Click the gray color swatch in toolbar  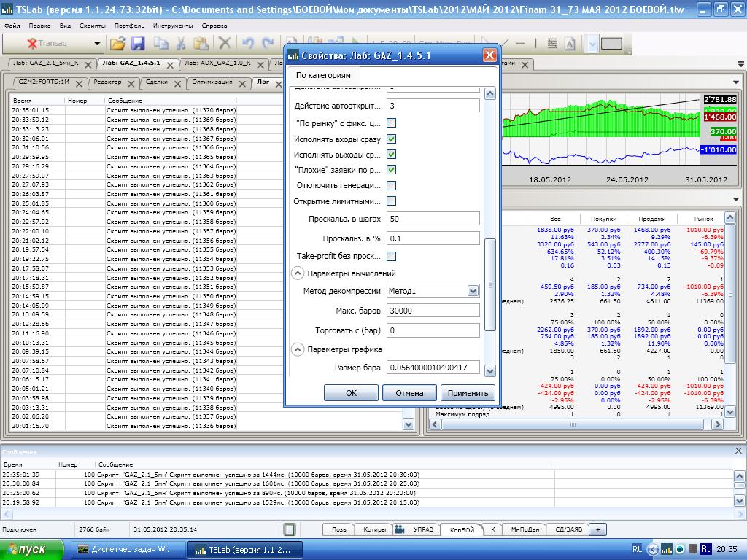(611, 44)
